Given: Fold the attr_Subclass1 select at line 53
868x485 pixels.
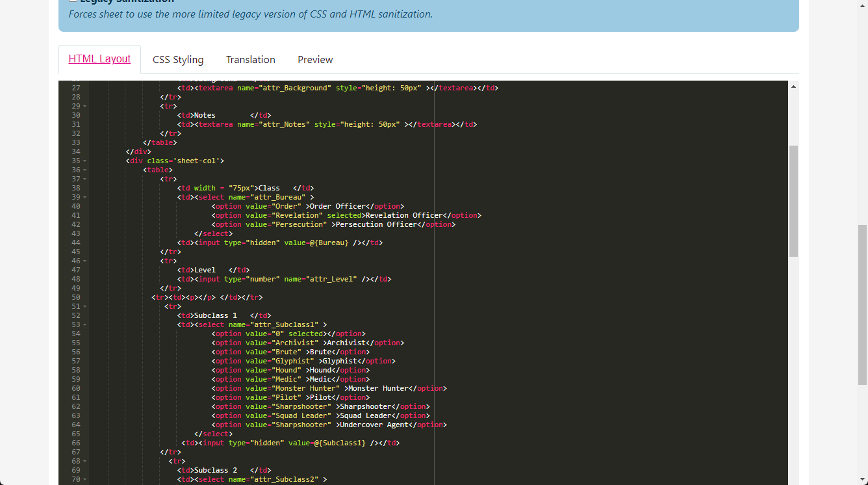Looking at the screenshot, I should 85,324.
